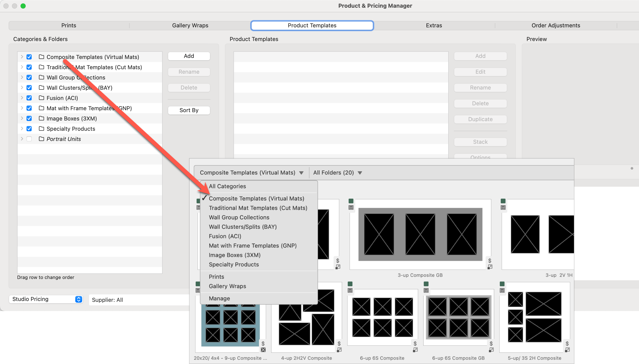This screenshot has width=639, height=364.
Task: Click dollar price icon on 3-up Composite GB
Action: click(490, 260)
